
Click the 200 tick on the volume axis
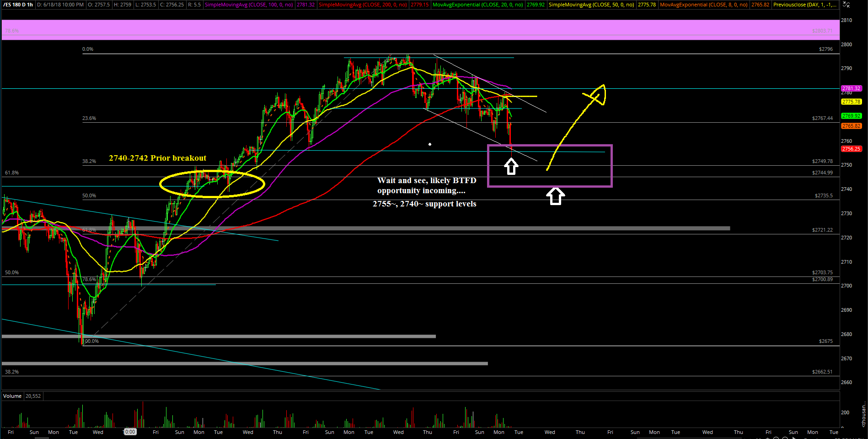coord(845,412)
